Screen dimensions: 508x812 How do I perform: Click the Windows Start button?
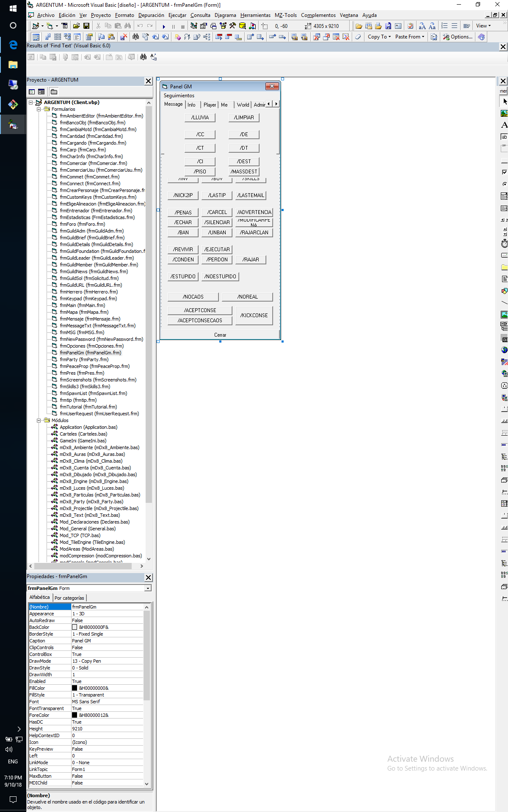[x=13, y=8]
